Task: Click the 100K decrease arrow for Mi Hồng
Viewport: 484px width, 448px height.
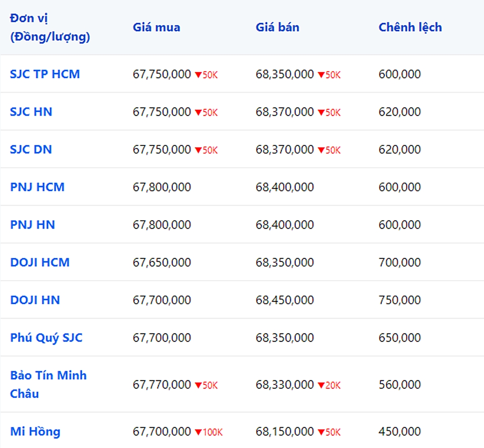Action: tap(198, 432)
